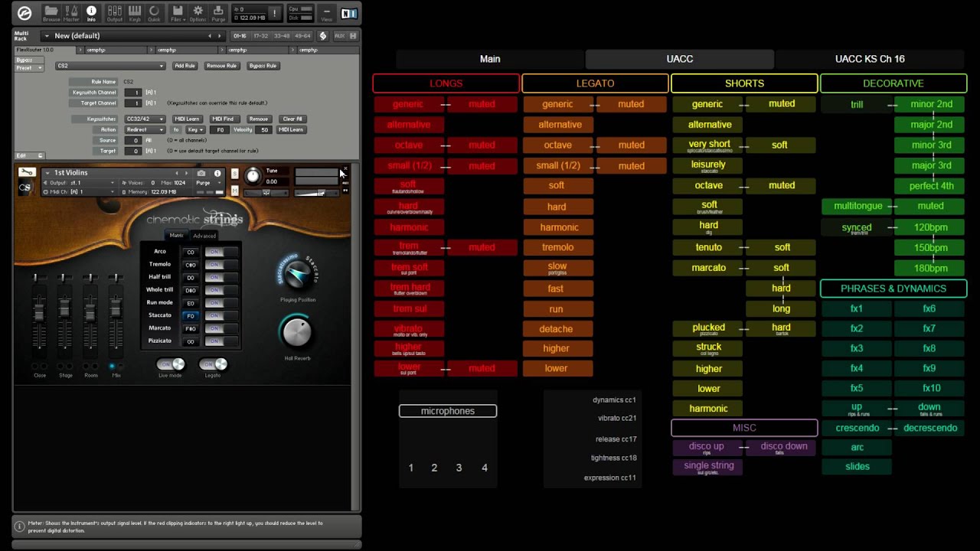Click the Remove Rule button
980x551 pixels.
click(221, 66)
